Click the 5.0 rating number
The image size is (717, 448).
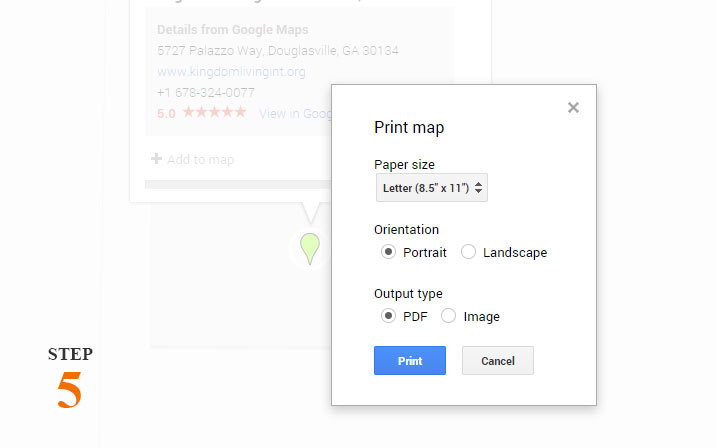click(x=166, y=113)
